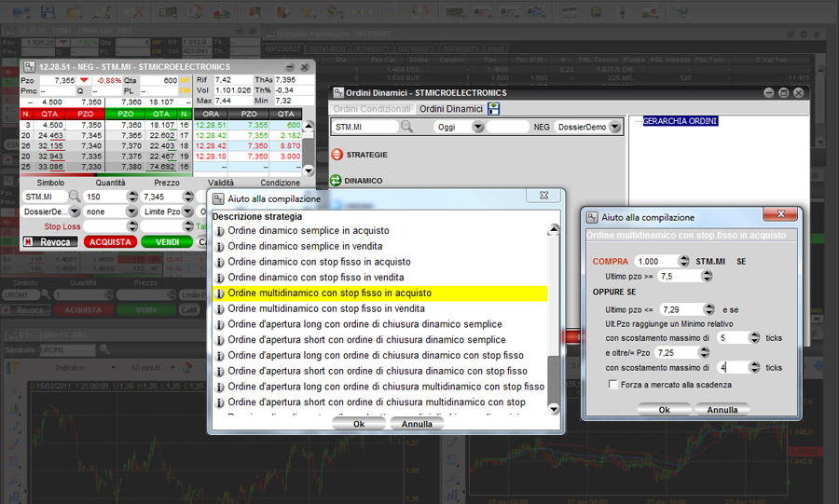The width and height of the screenshot is (839, 504).
Task: Click info icon for apertura long con chiusura dinamico con stop fisso
Action: [x=219, y=356]
